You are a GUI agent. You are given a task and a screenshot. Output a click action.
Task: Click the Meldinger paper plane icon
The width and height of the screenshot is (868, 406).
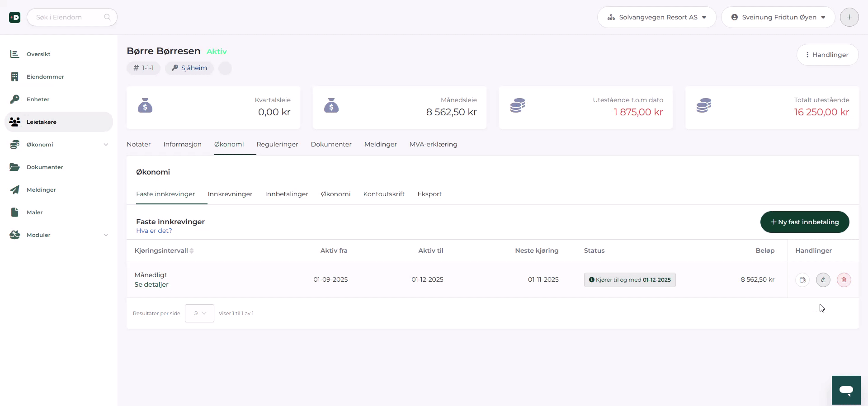14,190
